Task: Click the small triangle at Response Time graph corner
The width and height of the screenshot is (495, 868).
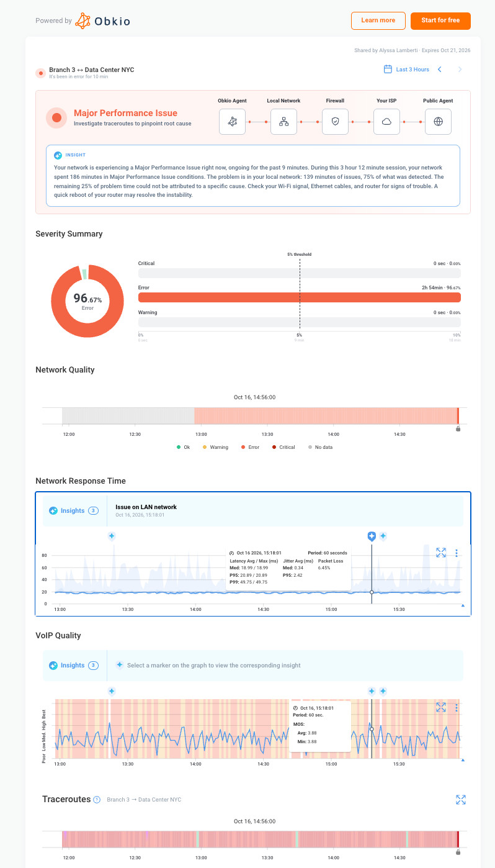Action: click(463, 605)
